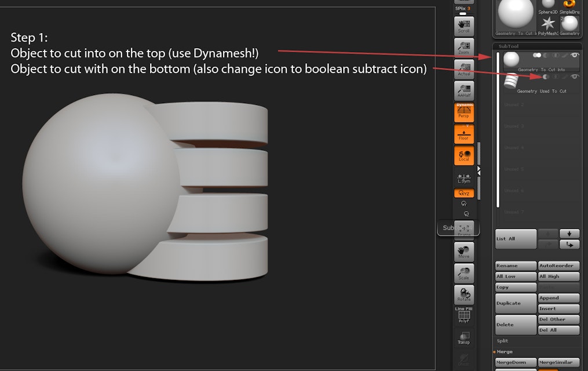The width and height of the screenshot is (588, 371).
Task: Select the Scale tool in right shelf
Action: click(463, 272)
